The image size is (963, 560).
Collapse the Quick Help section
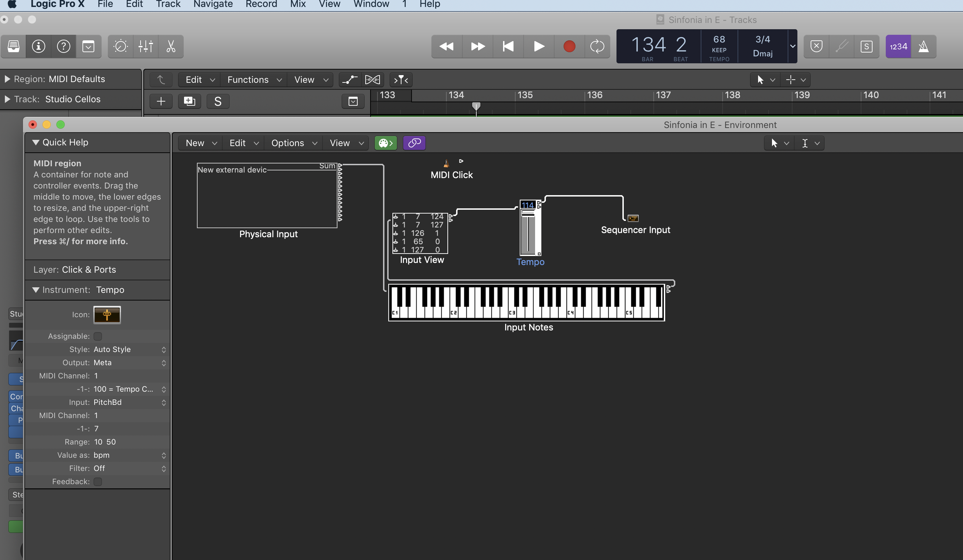click(36, 143)
